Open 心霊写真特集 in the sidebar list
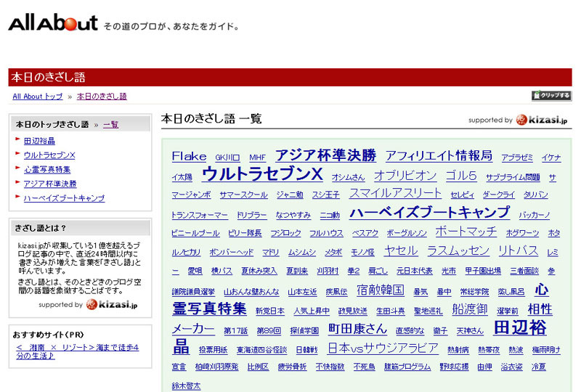 (47, 170)
